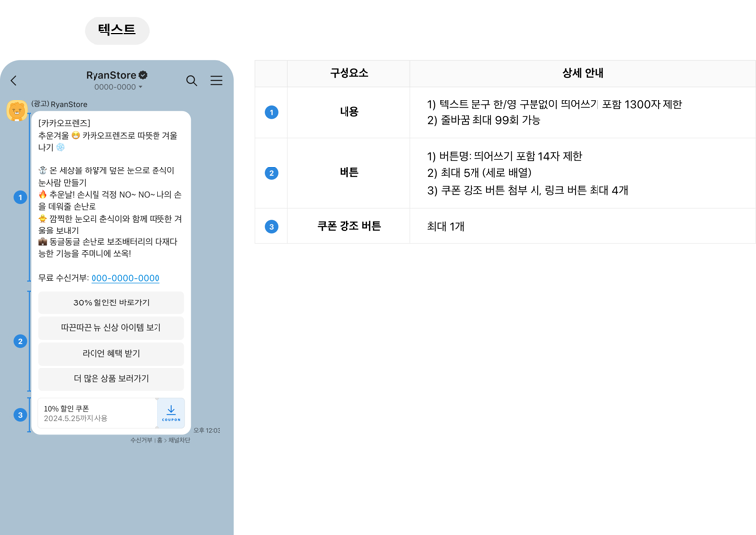The height and width of the screenshot is (535, 756).
Task: Open search with the magnifier icon
Action: 192,81
